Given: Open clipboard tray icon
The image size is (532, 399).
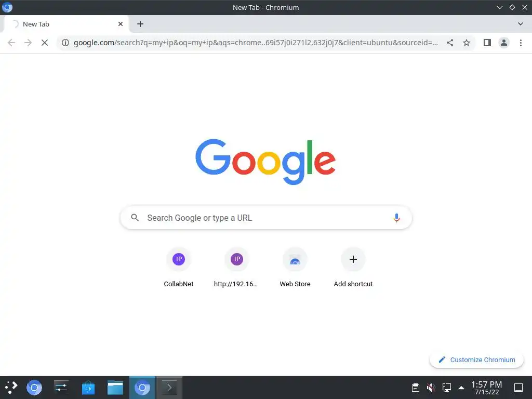Looking at the screenshot, I should (416, 388).
